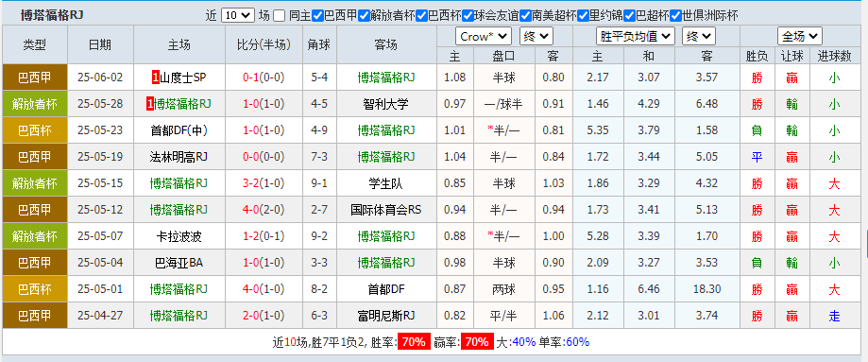868x362 pixels.
Task: Open the 全场 period dropdown
Action: coord(799,37)
